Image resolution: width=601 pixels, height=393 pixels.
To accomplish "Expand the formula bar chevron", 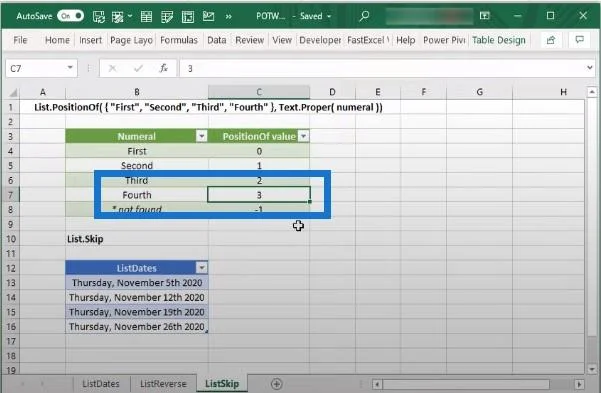I will (x=589, y=68).
